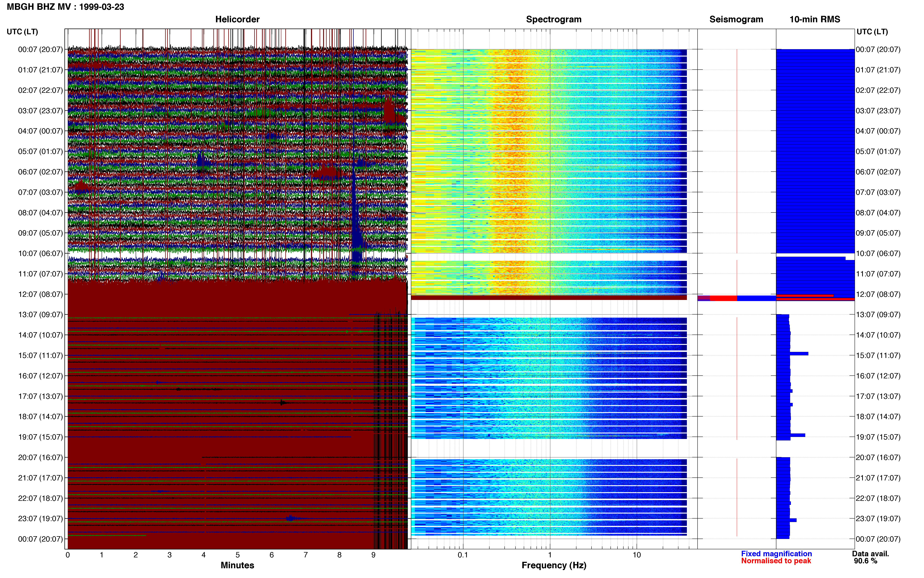Click the right '13:07 (09:07)' time label
This screenshot has height=578, width=924.
[878, 315]
